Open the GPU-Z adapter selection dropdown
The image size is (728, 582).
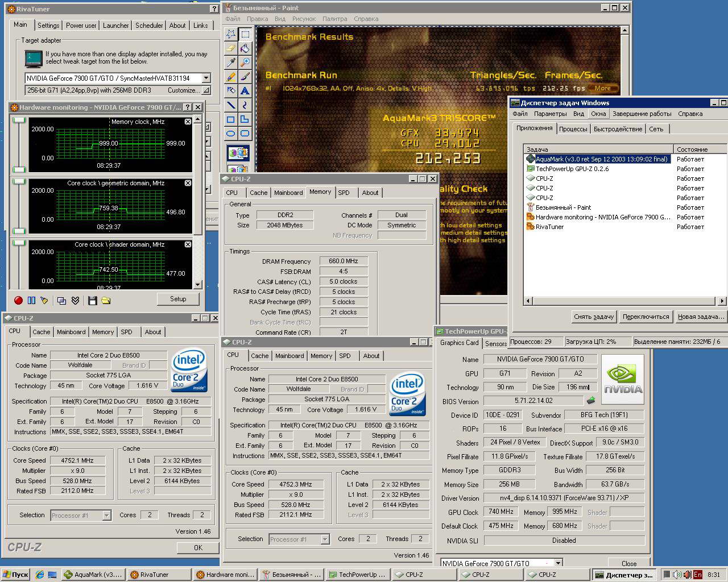(x=558, y=563)
